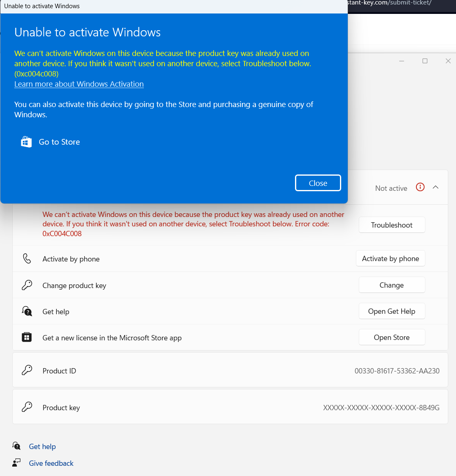Click Change to enter new product key
The height and width of the screenshot is (476, 456).
391,285
